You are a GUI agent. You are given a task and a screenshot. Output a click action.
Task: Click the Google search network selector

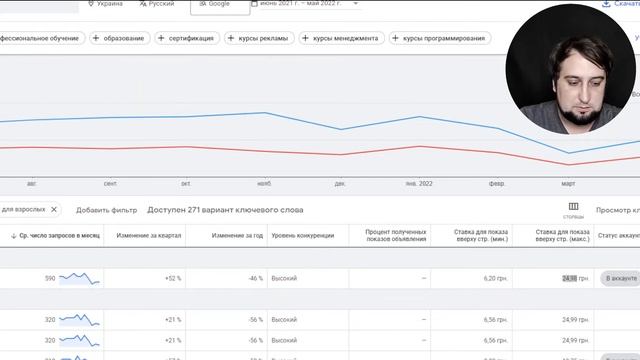(x=220, y=6)
